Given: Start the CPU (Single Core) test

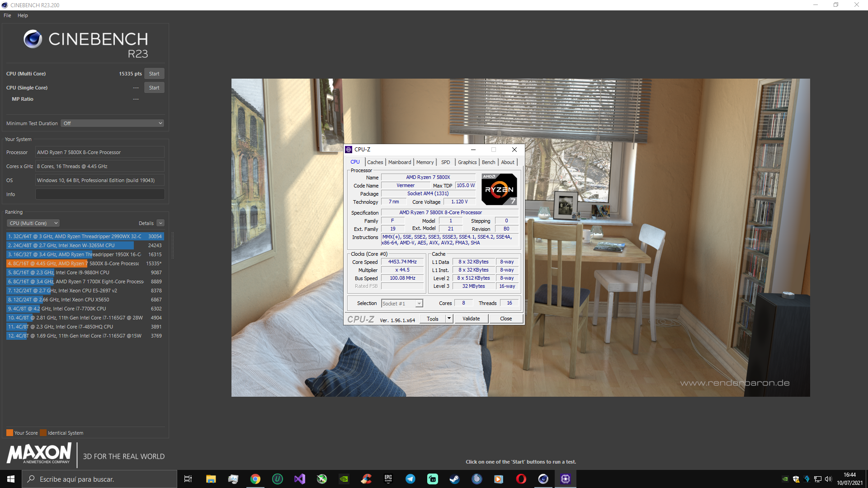Looking at the screenshot, I should click(x=154, y=88).
